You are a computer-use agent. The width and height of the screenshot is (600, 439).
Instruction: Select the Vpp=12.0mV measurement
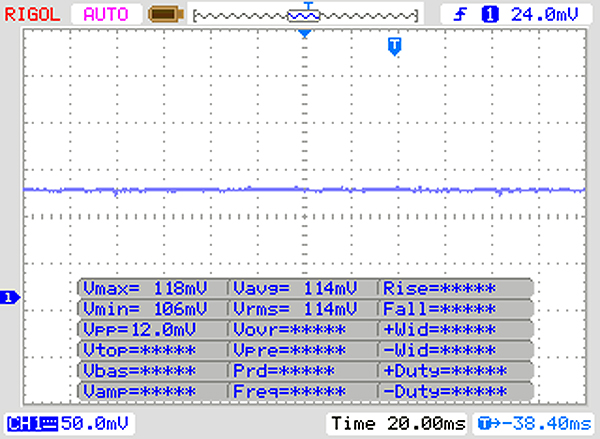point(152,329)
